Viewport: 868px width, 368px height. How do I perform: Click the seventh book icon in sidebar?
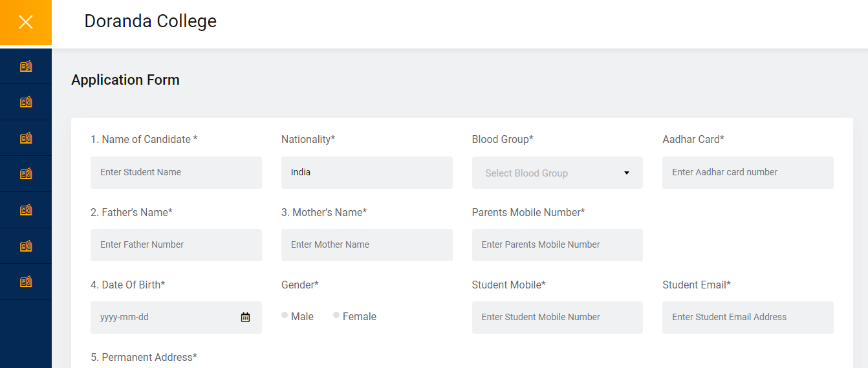26,281
